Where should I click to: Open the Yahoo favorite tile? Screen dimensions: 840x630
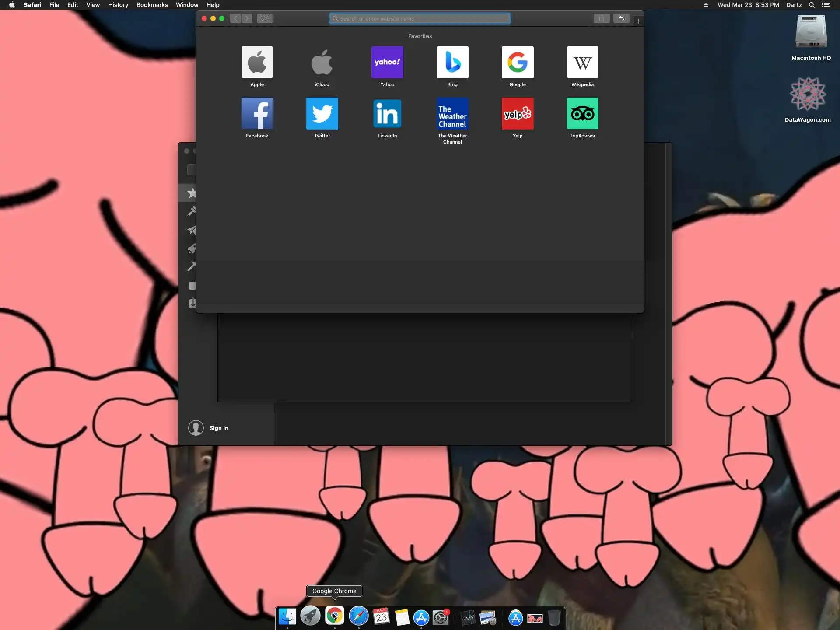(387, 62)
